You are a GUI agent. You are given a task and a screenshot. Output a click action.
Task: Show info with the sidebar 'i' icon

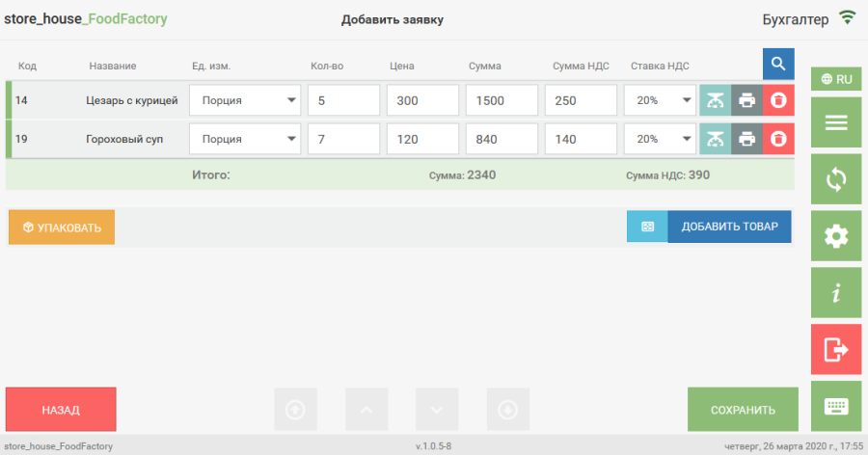pyautogui.click(x=835, y=293)
